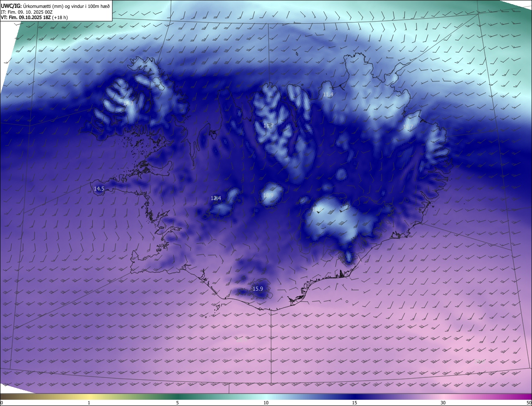The width and height of the screenshot is (532, 406).
Task: Click the 0 tick label on the color scale
Action: 2,403
